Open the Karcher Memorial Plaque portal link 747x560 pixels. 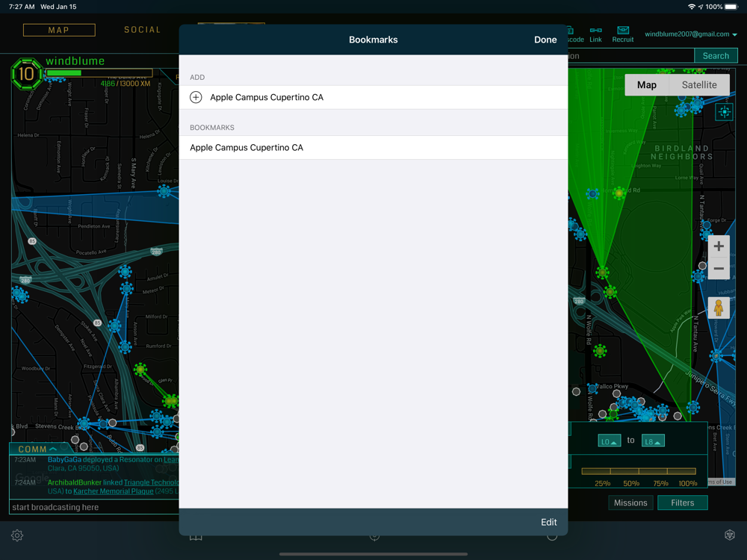114,491
